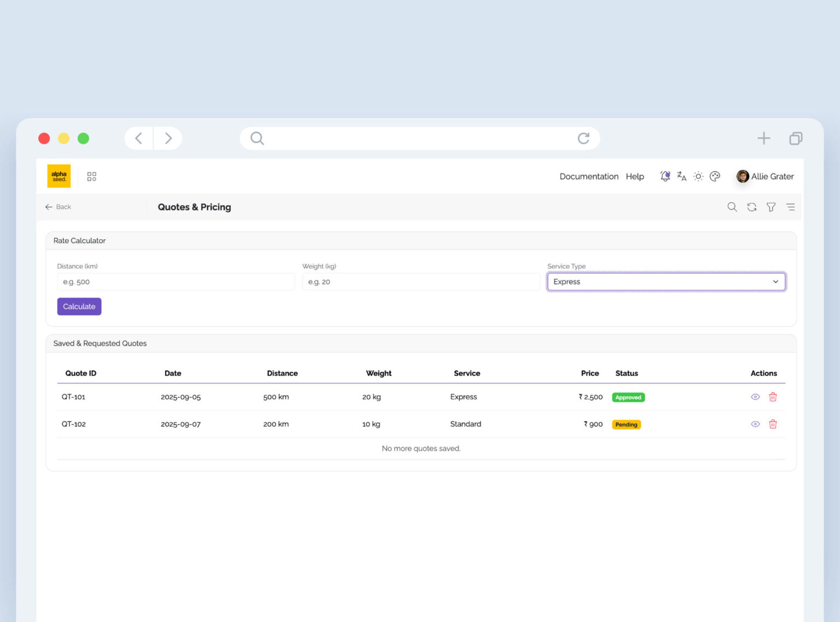
Task: Open the Help menu item
Action: [634, 176]
